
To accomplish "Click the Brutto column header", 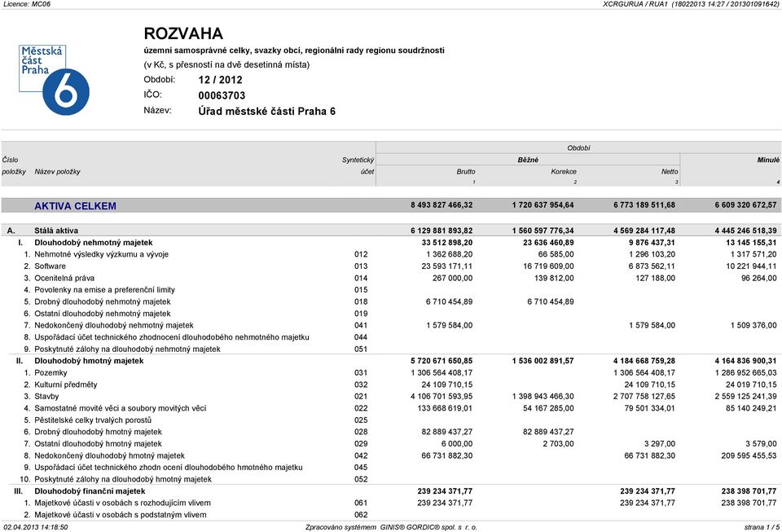I will [x=466, y=172].
